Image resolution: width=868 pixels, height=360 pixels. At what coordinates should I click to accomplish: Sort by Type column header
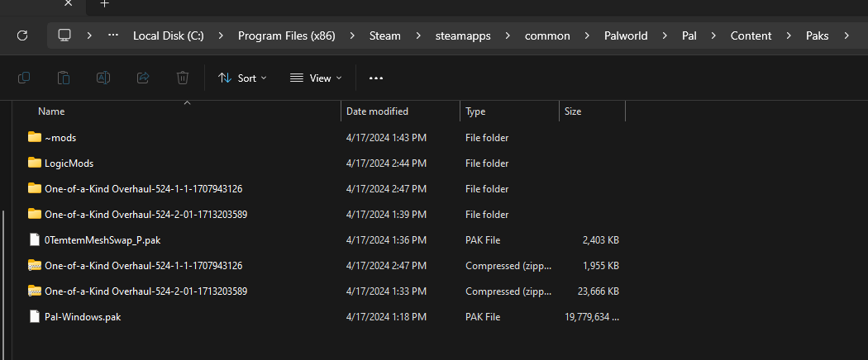click(475, 111)
